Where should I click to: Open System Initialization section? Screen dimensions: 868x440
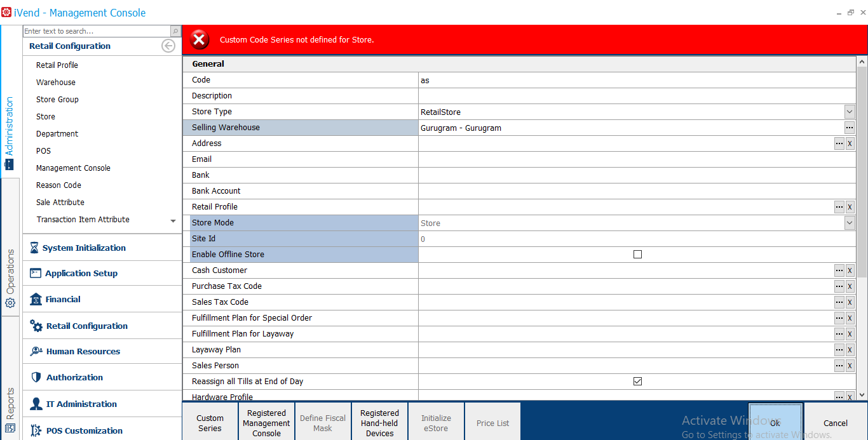click(102, 248)
